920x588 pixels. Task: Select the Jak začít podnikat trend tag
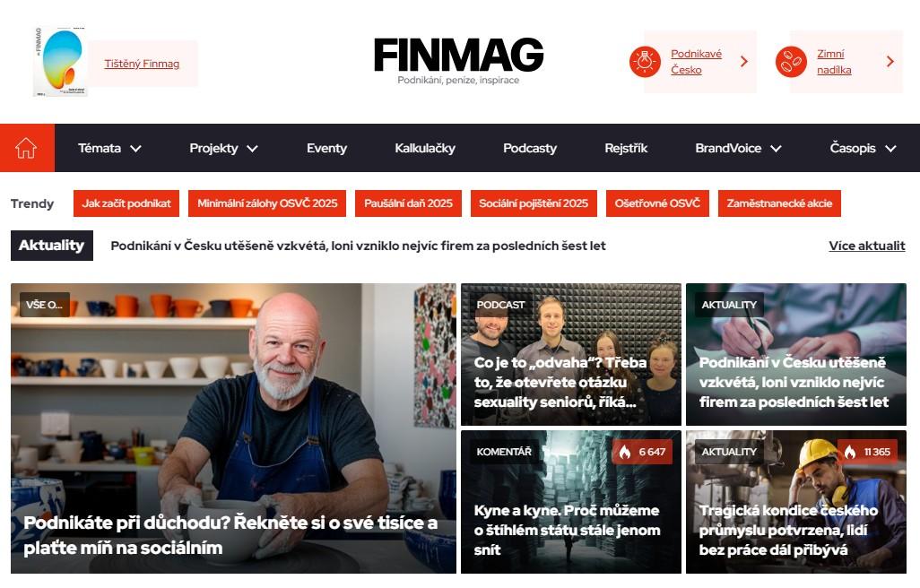126,203
